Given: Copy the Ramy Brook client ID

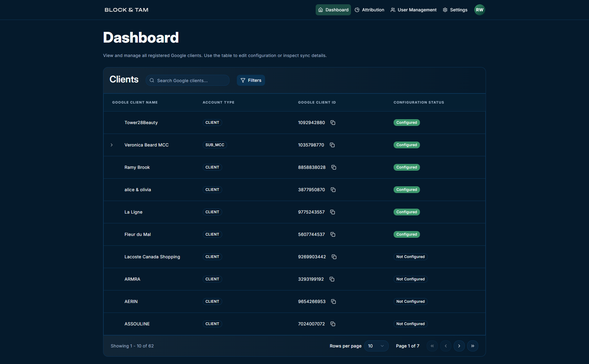Looking at the screenshot, I should 334,167.
